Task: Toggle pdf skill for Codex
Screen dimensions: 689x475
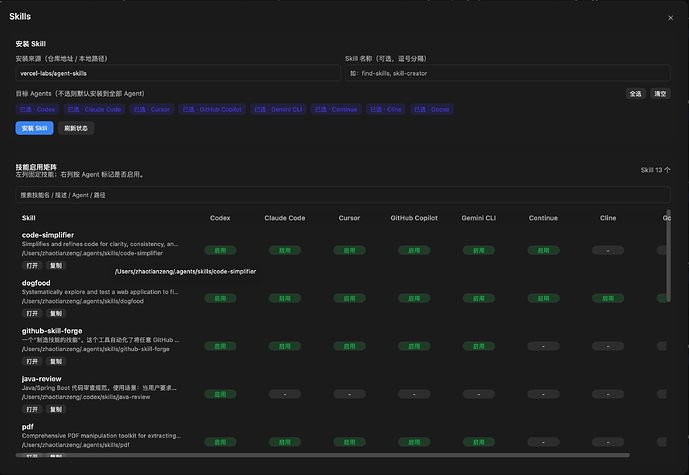Action: 220,442
